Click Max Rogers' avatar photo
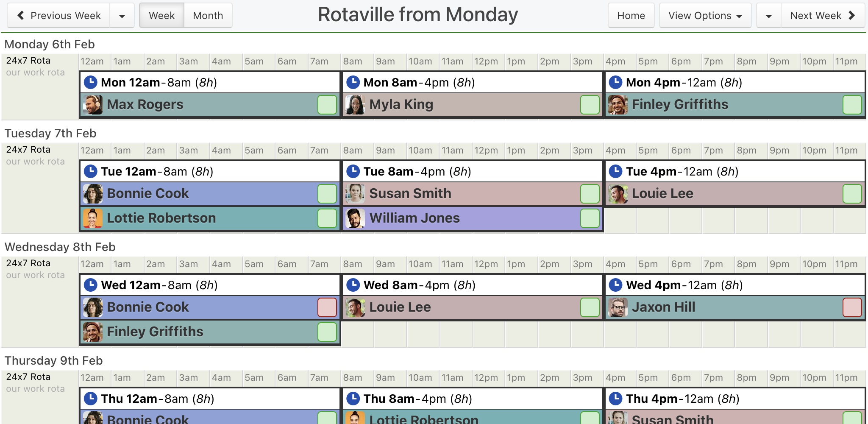Viewport: 868px width, 424px height. (93, 105)
